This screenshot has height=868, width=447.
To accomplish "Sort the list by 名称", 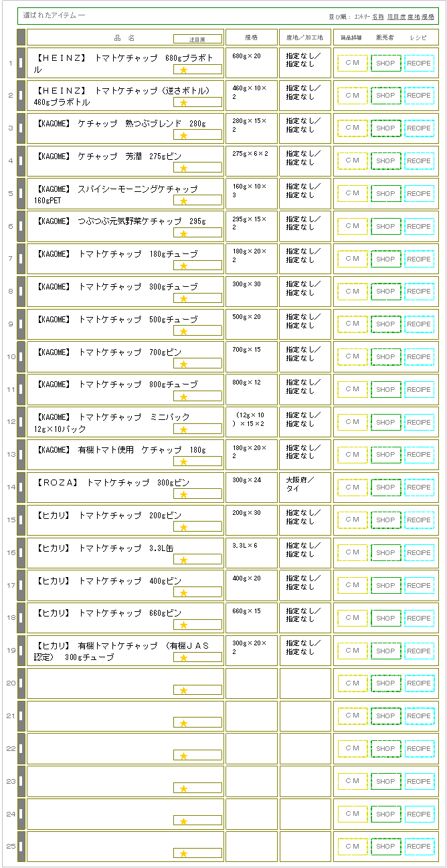I will point(378,16).
